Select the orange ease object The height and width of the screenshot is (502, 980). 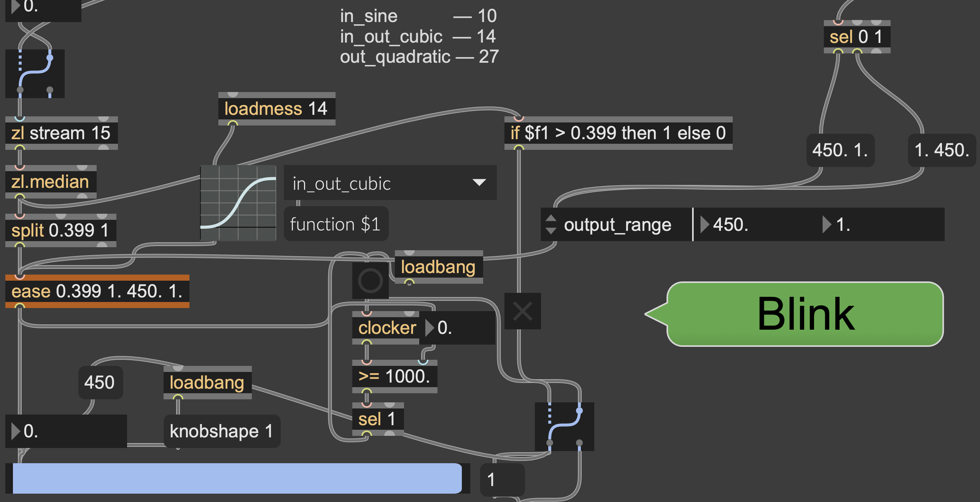[97, 291]
